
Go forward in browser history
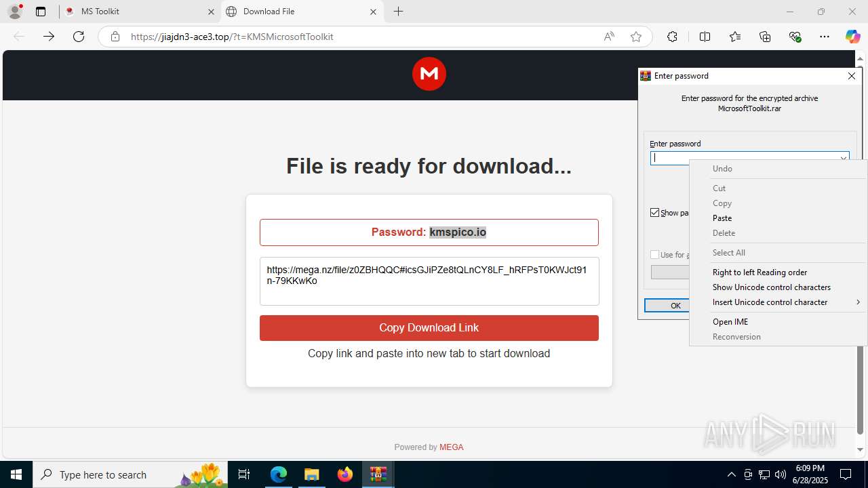(x=49, y=37)
